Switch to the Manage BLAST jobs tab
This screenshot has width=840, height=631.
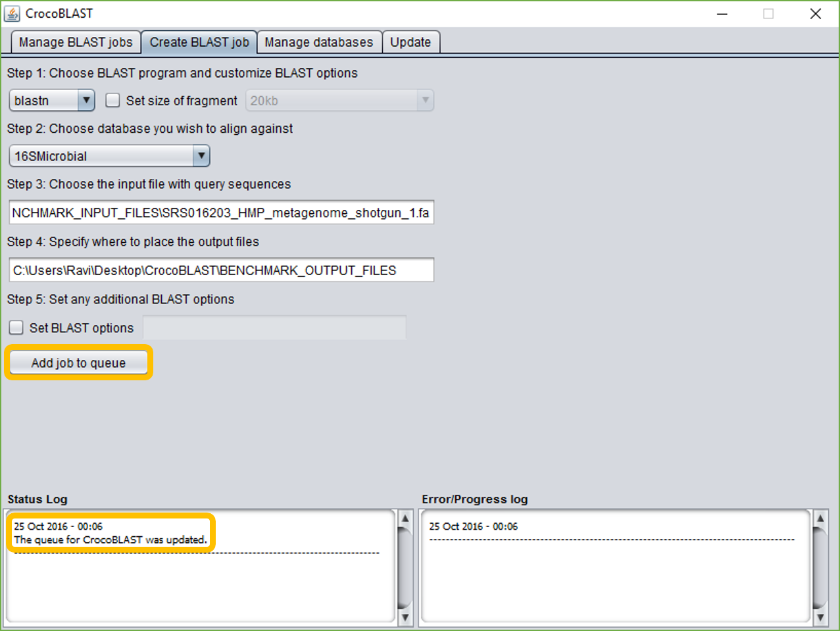[76, 42]
